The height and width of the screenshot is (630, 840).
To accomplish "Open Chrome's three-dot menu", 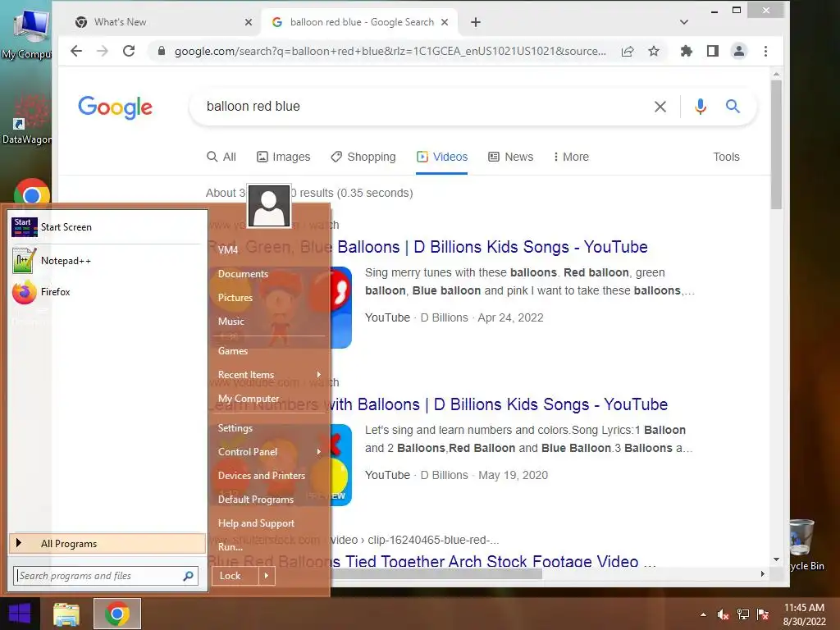I will 765,52.
